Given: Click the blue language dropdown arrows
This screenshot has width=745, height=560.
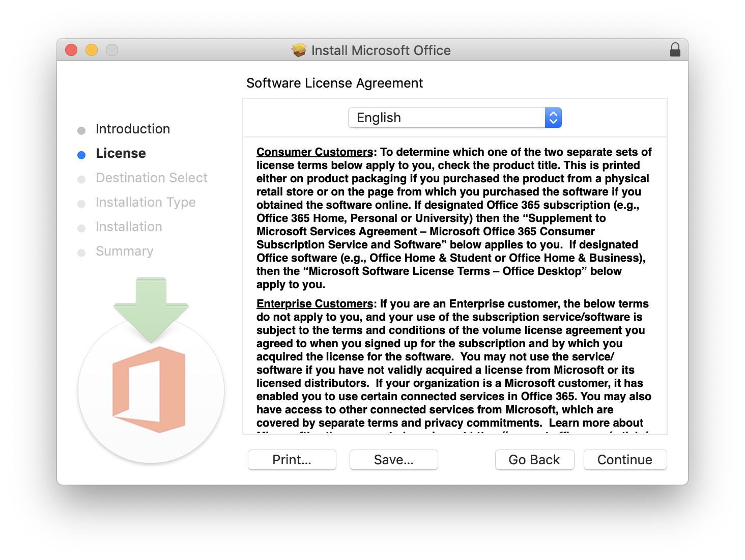Looking at the screenshot, I should (553, 118).
